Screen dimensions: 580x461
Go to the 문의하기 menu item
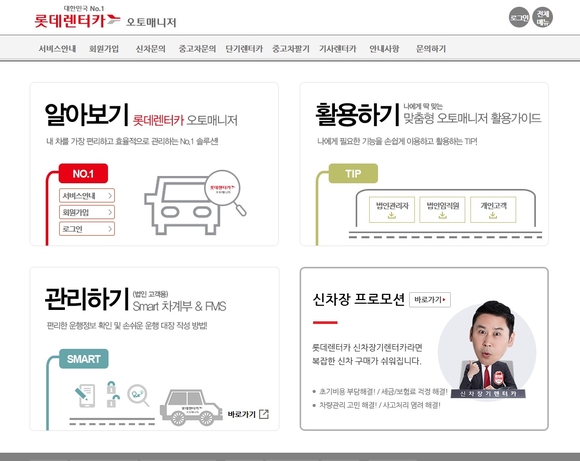point(431,49)
